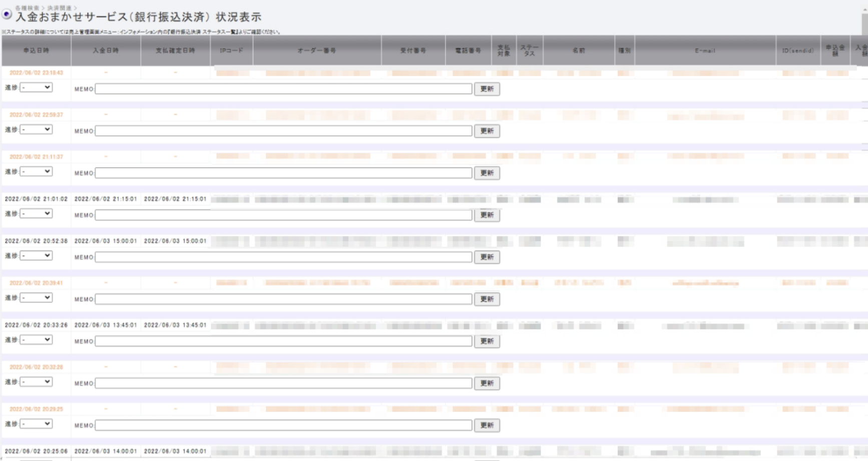
Task: Select payment date 2022/06/02 21:15:01 in 入金日時 column
Action: point(106,199)
